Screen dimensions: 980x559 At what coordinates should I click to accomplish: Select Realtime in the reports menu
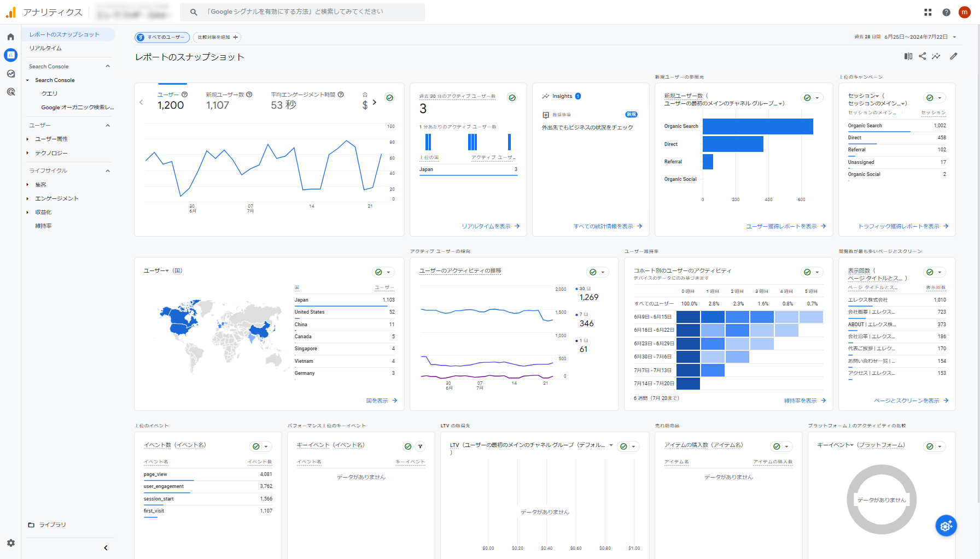click(45, 48)
